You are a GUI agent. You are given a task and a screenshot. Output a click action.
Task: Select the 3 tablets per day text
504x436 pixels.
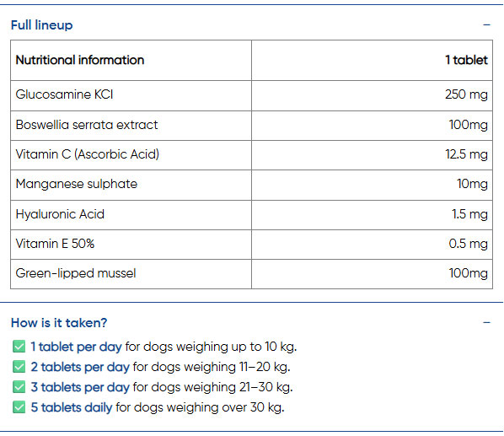[x=80, y=387]
